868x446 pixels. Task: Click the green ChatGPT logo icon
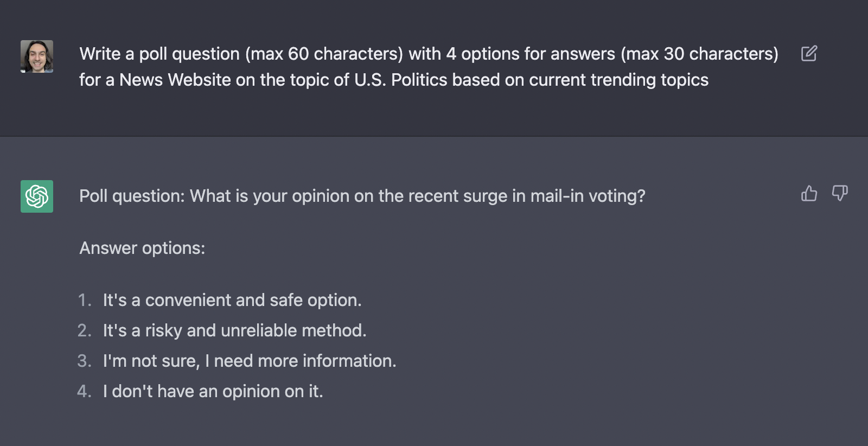pos(37,196)
